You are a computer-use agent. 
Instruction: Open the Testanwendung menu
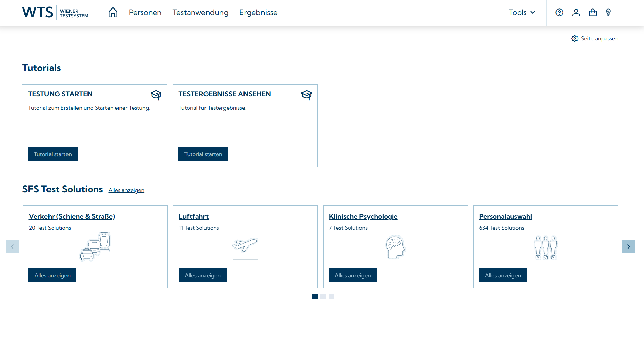click(x=200, y=13)
